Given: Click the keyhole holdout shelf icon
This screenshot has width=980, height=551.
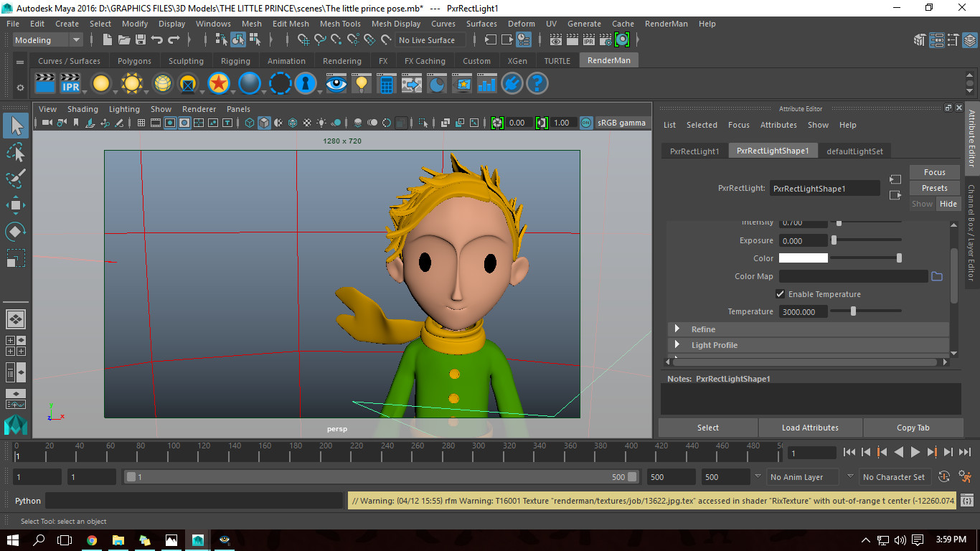Looking at the screenshot, I should 306,84.
